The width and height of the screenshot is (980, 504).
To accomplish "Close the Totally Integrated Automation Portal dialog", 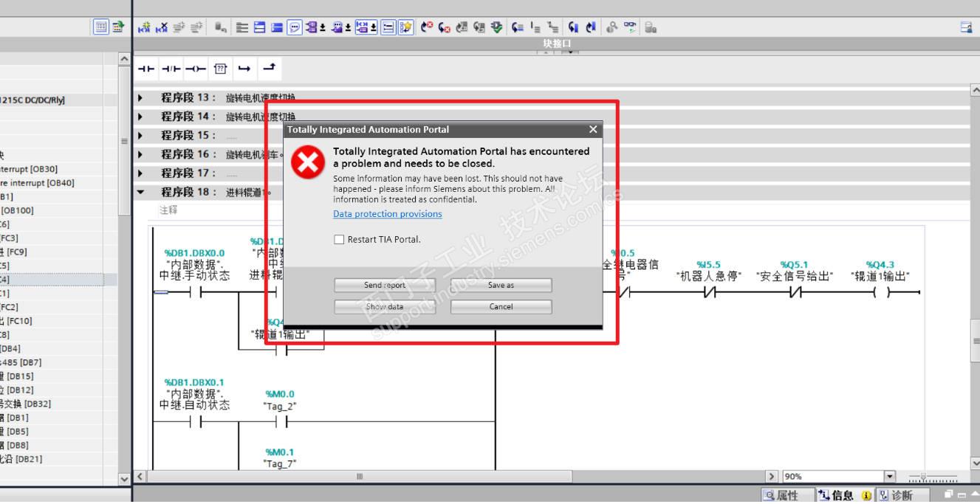I will tap(593, 129).
